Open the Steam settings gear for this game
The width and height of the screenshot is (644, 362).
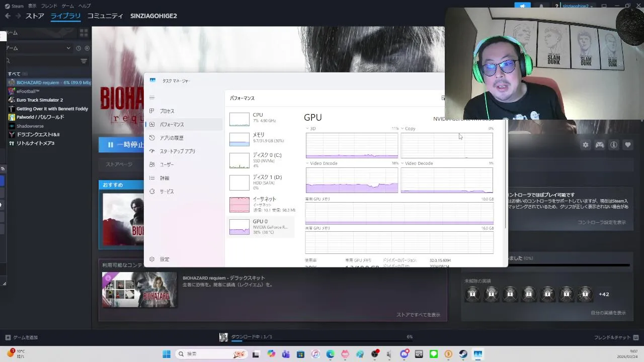586,145
